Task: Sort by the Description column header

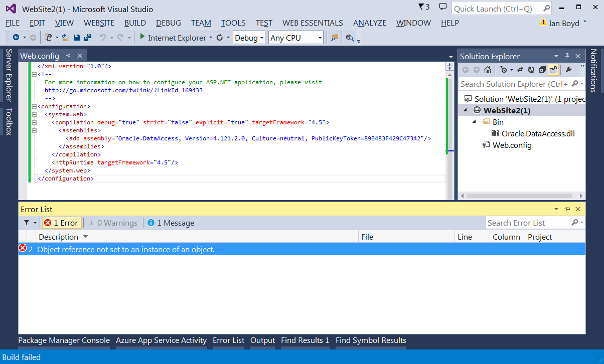Action: tap(197, 237)
